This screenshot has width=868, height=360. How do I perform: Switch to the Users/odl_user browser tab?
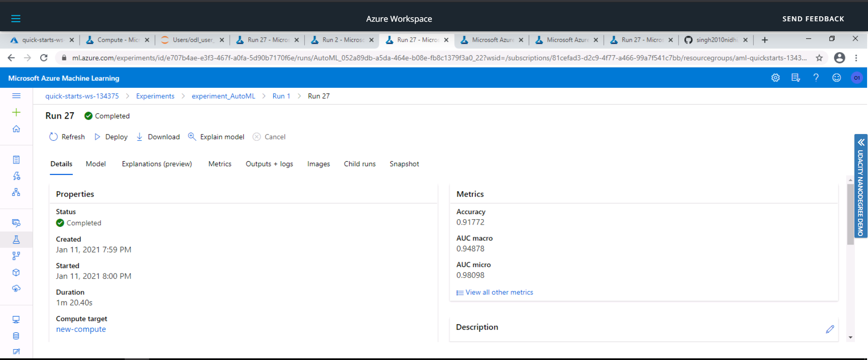193,40
